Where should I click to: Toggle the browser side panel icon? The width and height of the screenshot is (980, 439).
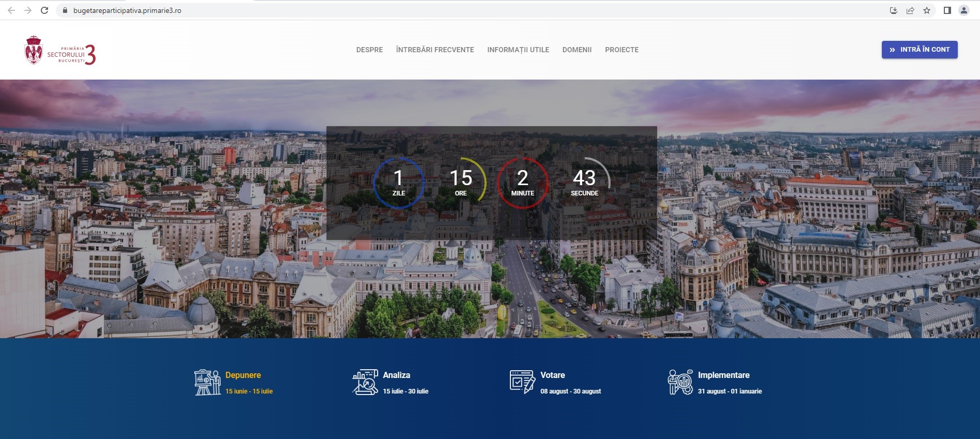(x=947, y=10)
